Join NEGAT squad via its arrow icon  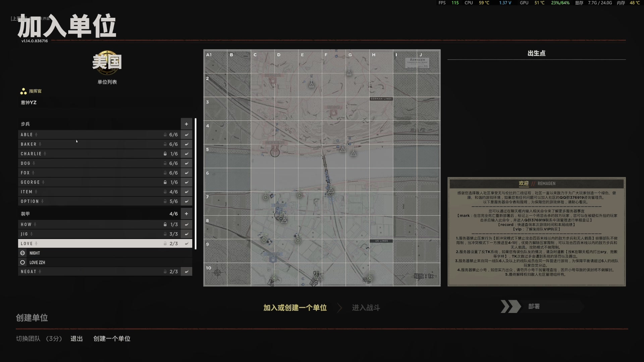coord(186,271)
